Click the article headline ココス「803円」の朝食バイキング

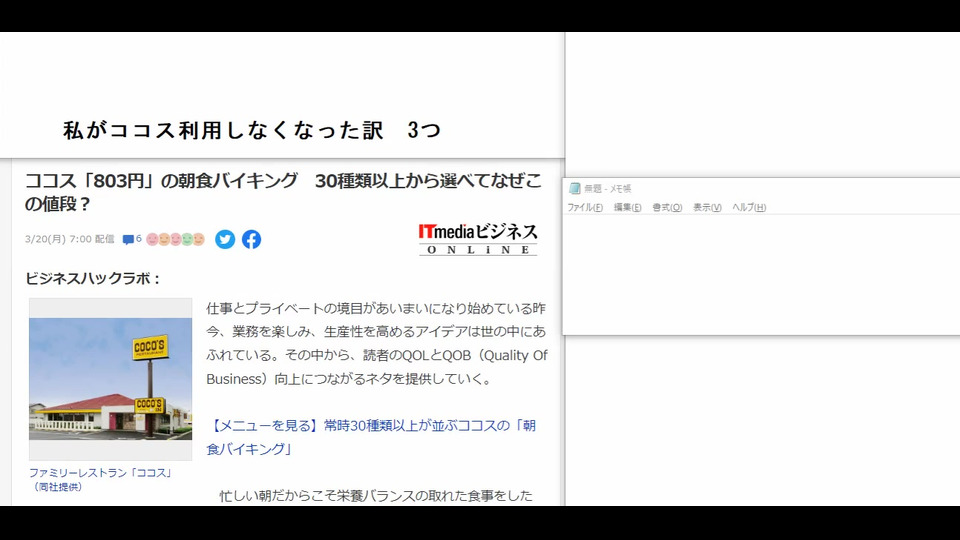pyautogui.click(x=283, y=192)
